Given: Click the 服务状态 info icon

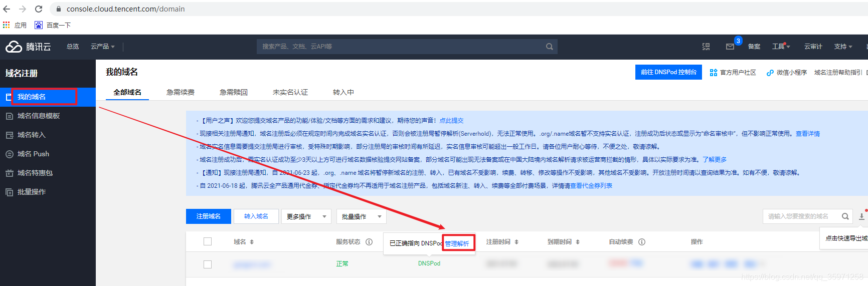Looking at the screenshot, I should [x=369, y=242].
